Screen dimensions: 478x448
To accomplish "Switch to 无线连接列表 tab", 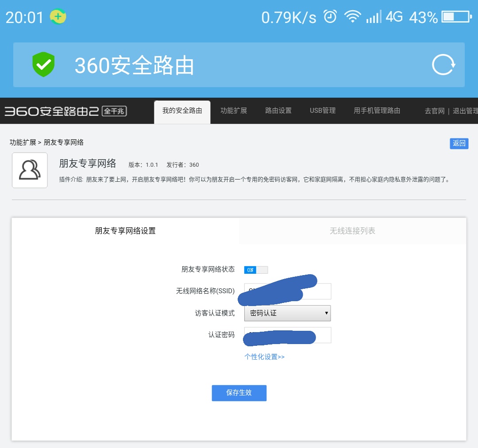I will tap(352, 231).
